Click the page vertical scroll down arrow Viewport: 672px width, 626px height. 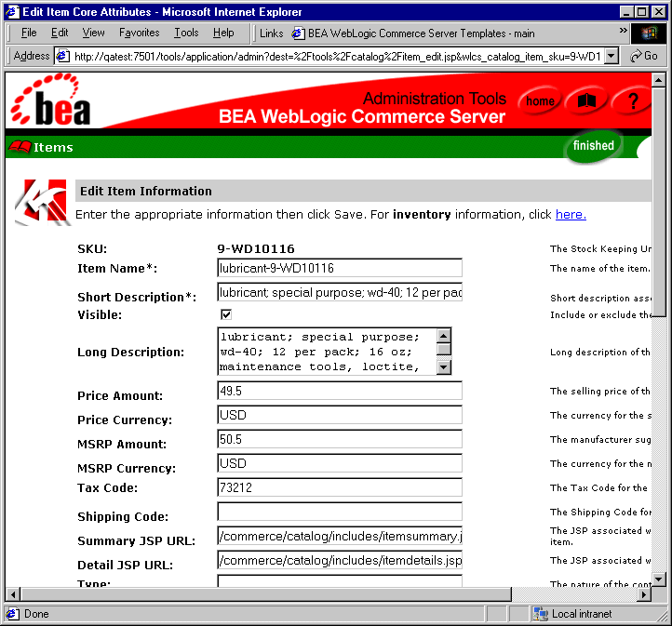click(x=658, y=579)
